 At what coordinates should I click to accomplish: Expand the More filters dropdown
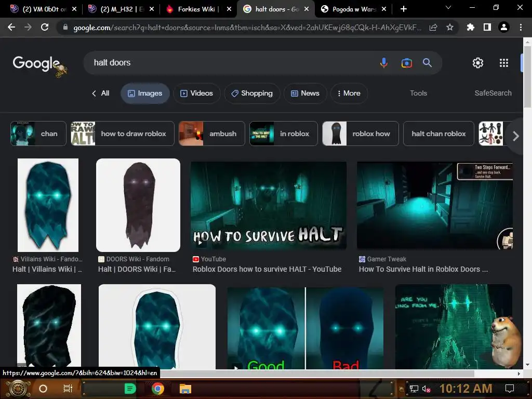349,94
